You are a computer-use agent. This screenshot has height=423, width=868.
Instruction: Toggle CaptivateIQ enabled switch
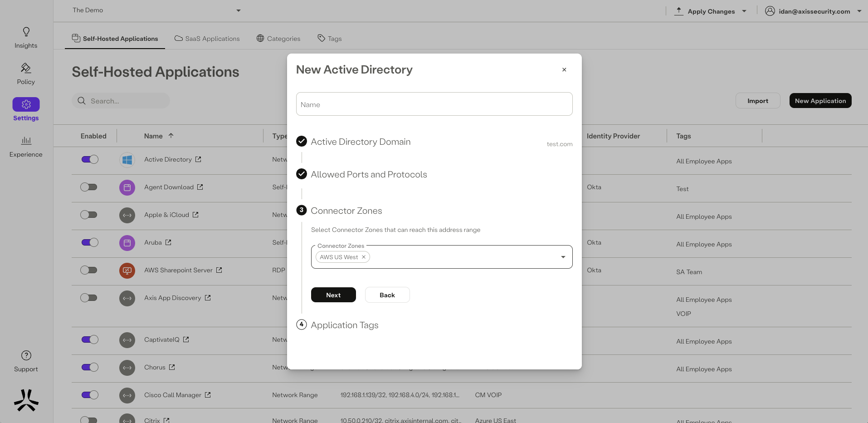[x=90, y=339]
